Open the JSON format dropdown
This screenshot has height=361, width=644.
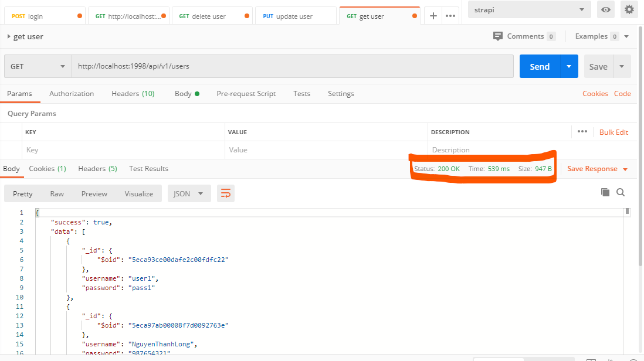[189, 193]
